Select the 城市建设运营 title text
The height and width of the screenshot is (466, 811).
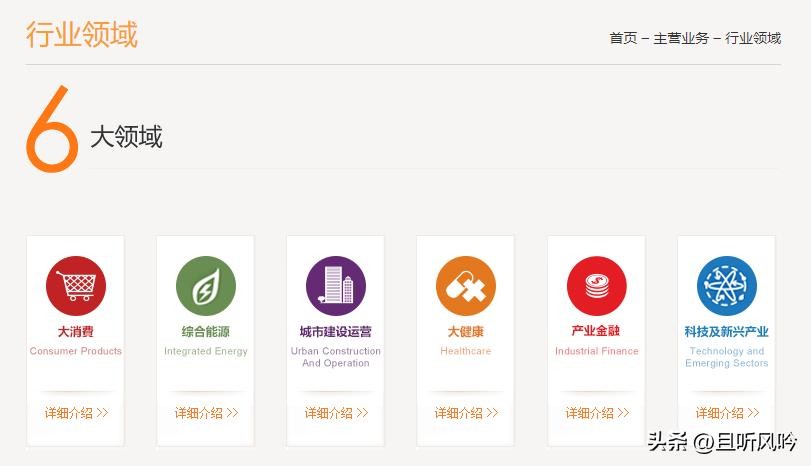(335, 332)
